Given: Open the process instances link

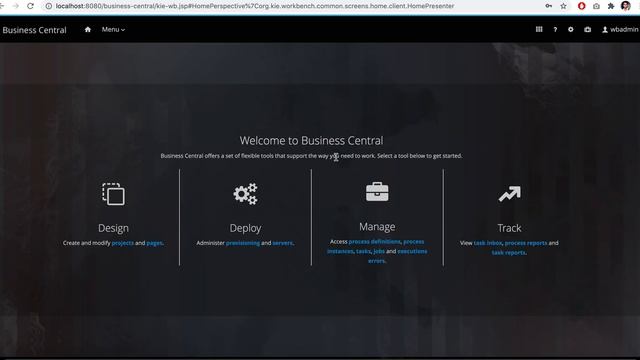Looking at the screenshot, I should coord(376,247).
